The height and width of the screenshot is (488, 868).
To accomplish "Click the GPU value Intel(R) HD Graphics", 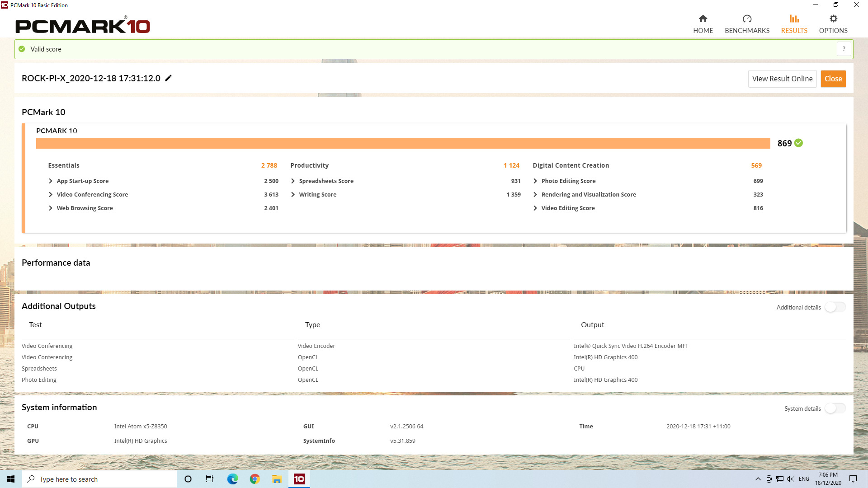I will click(x=141, y=441).
